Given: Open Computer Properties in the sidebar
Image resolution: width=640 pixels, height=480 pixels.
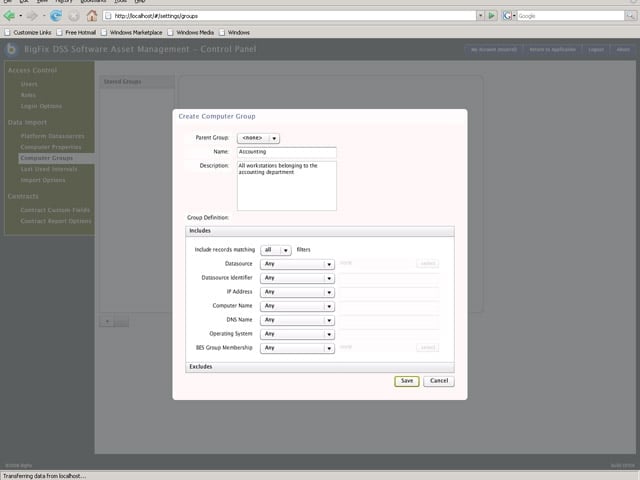Looking at the screenshot, I should (51, 147).
